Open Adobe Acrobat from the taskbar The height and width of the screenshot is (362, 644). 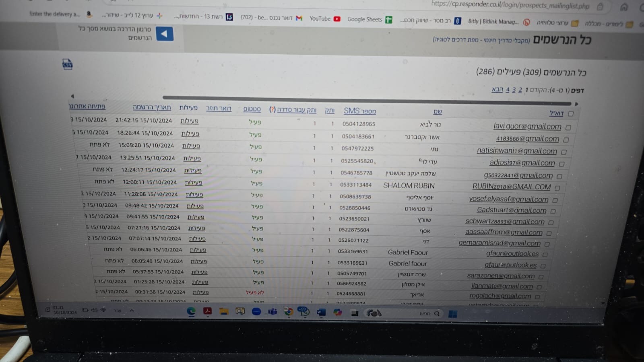(207, 311)
